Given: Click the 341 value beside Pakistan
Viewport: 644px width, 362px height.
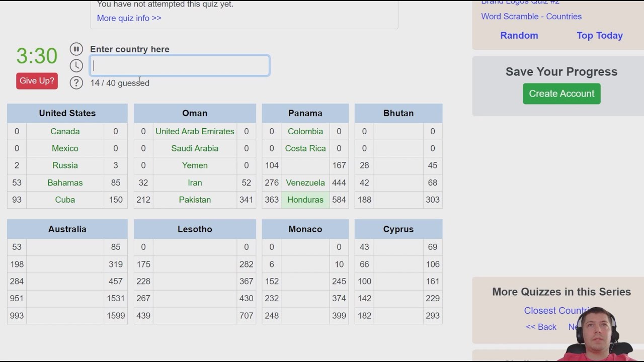Looking at the screenshot, I should click(247, 200).
